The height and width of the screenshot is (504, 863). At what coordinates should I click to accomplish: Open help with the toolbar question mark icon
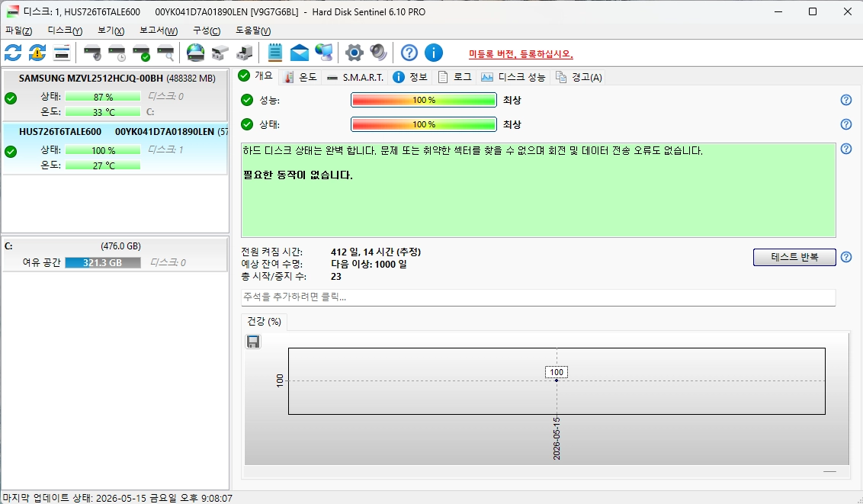(409, 53)
